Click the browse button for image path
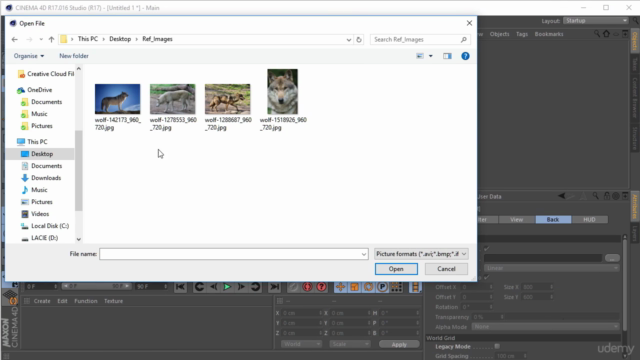 612,258
